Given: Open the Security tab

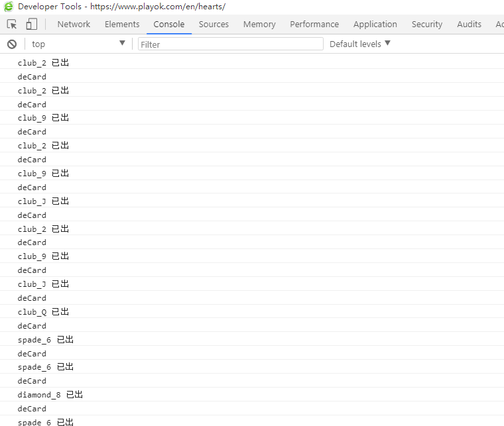Looking at the screenshot, I should coord(426,24).
